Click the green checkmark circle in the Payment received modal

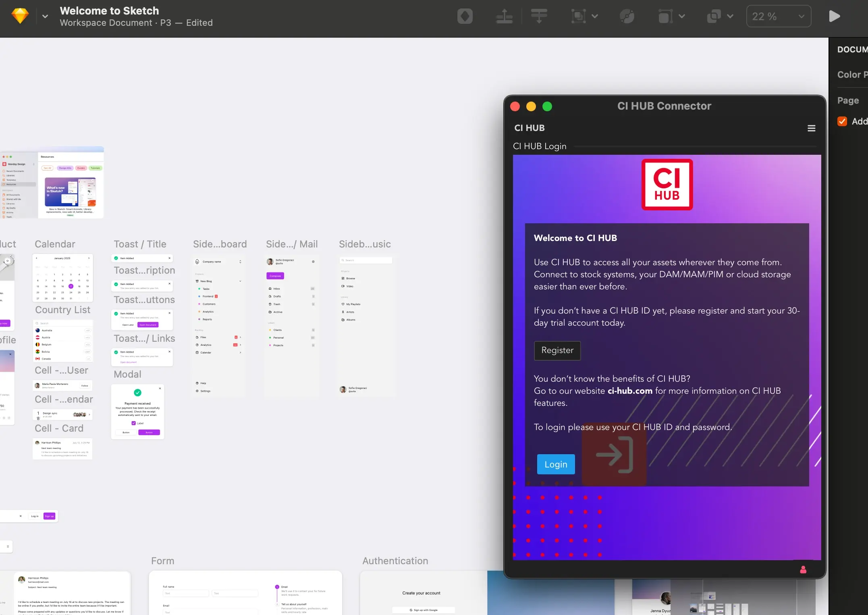coord(137,393)
